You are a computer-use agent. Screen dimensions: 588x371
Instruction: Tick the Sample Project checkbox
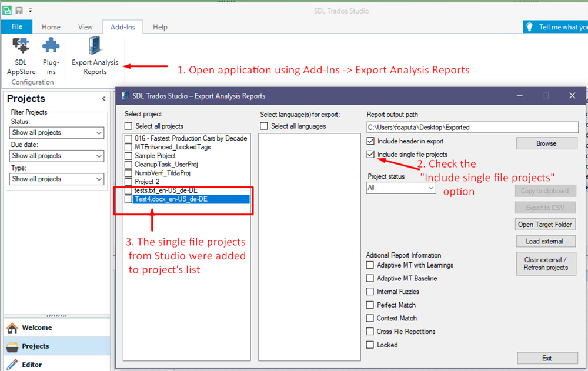(128, 156)
